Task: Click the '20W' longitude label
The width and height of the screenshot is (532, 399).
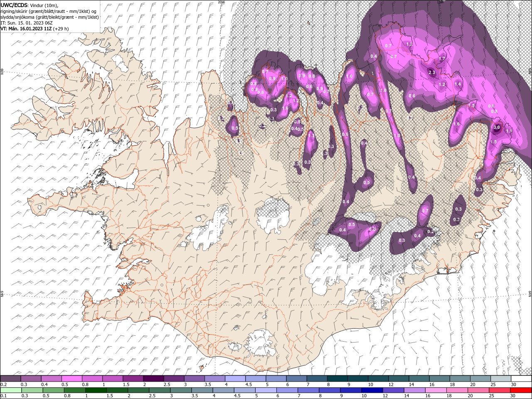Action: [x=221, y=2]
